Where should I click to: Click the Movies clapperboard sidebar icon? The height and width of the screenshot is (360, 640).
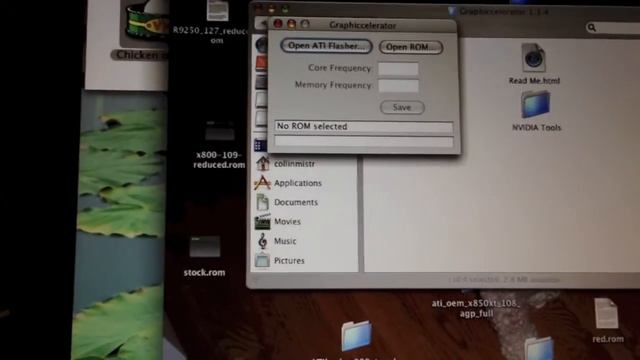pos(262,221)
